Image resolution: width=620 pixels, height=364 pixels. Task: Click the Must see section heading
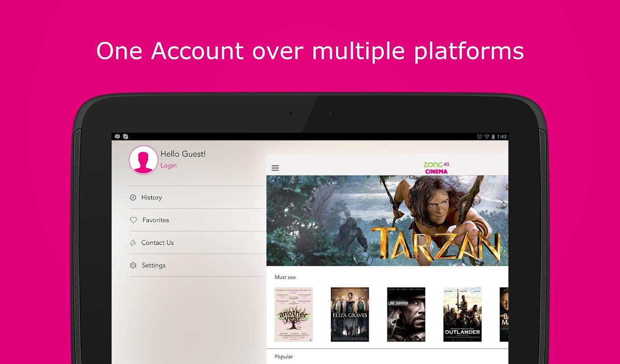(285, 277)
